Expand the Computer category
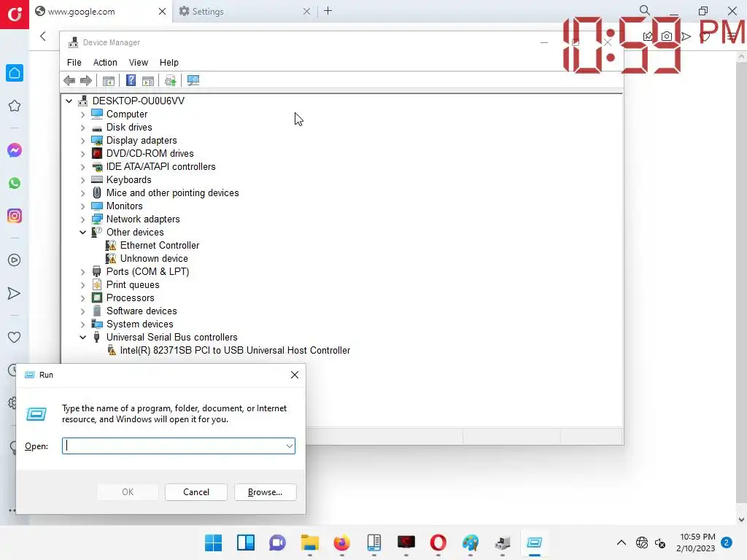 (x=83, y=114)
